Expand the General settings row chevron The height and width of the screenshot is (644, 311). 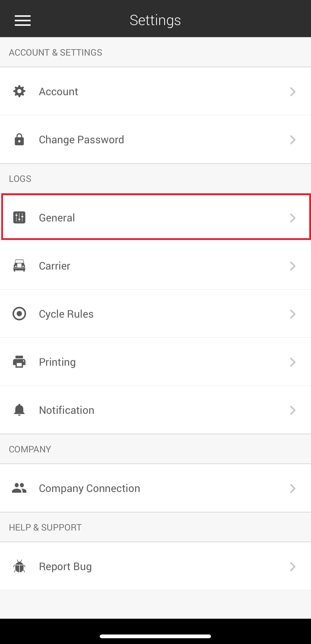(293, 218)
